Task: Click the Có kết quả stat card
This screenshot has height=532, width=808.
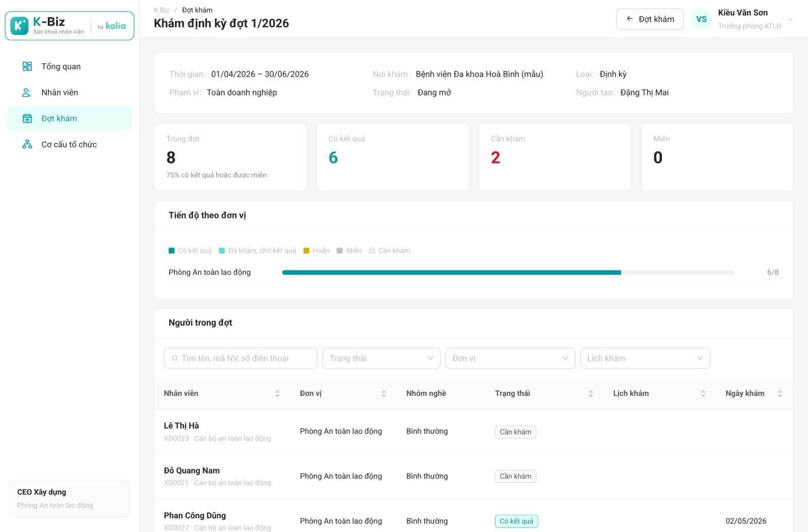Action: click(x=392, y=157)
